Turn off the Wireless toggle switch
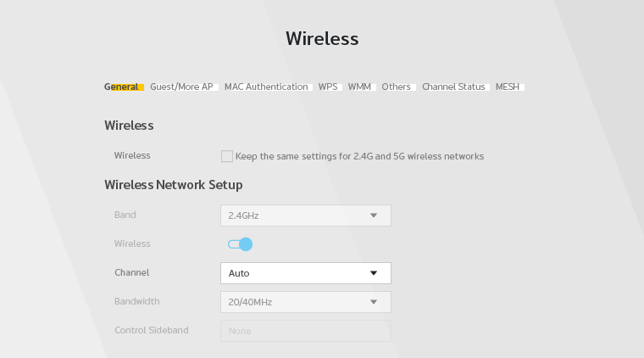Viewport: 644px width, 358px height. pyautogui.click(x=241, y=244)
